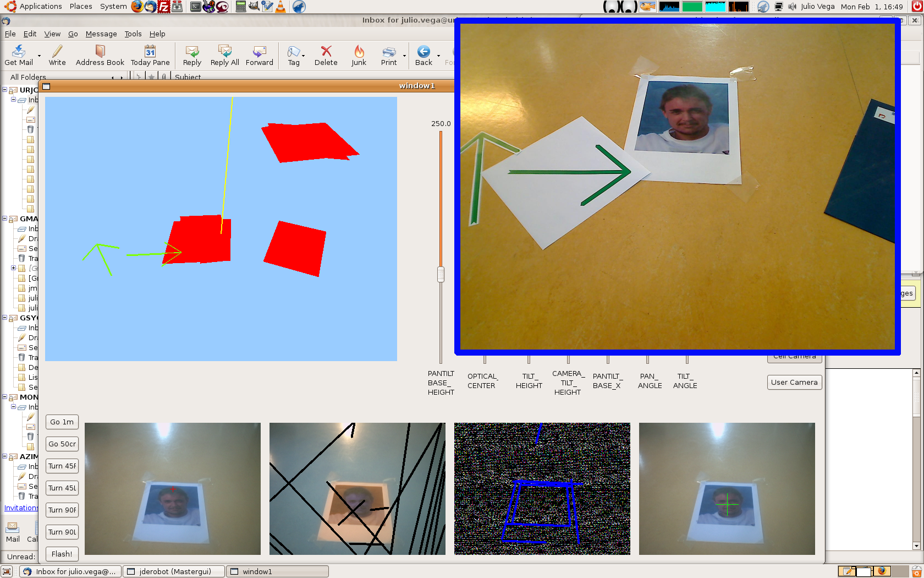
Task: Open the Places menu
Action: pyautogui.click(x=81, y=7)
